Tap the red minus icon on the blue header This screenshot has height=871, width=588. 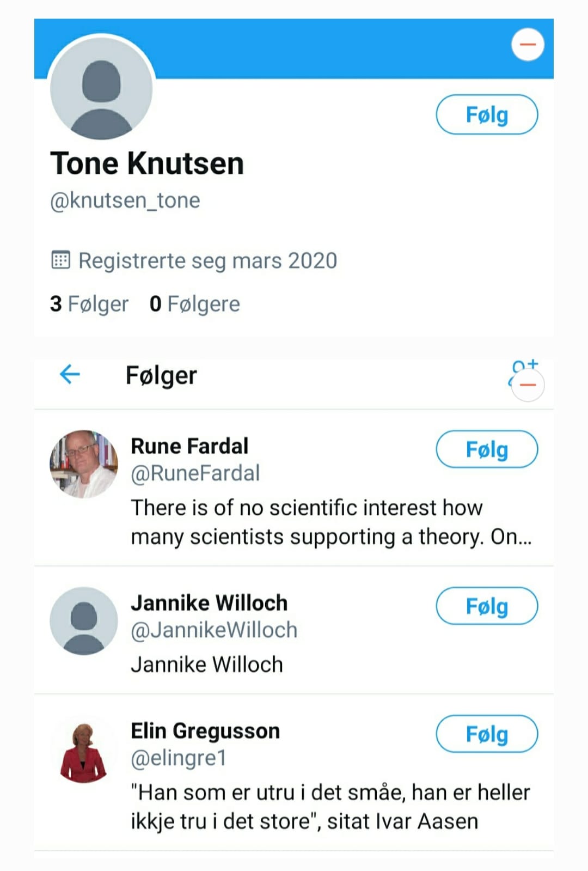pos(528,45)
